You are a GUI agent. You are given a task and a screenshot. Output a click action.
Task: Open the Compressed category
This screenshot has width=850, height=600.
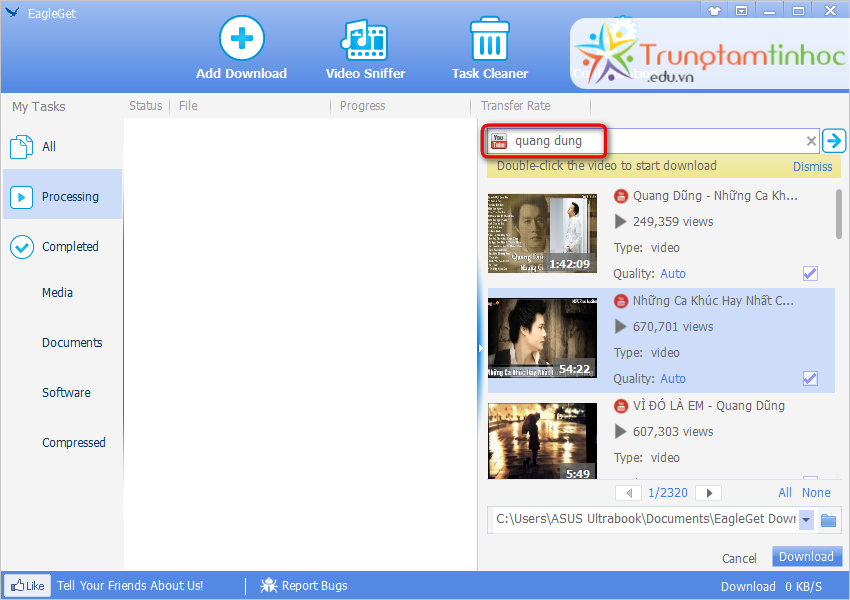(x=74, y=443)
